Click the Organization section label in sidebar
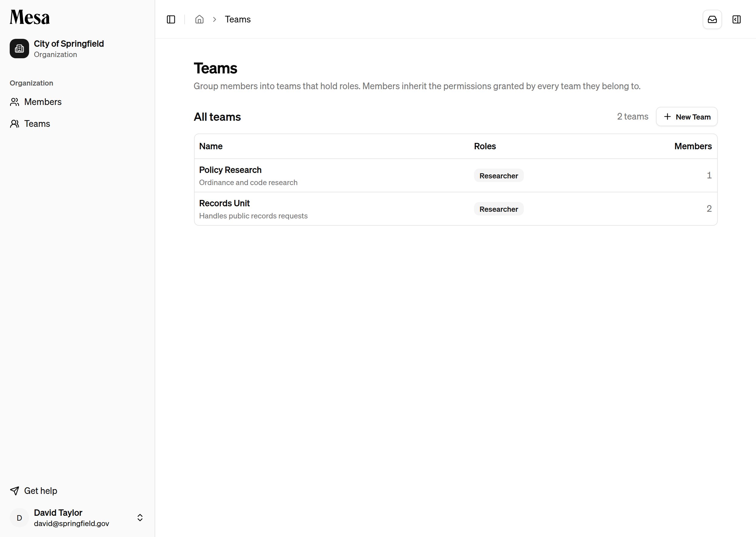Image resolution: width=756 pixels, height=537 pixels. [32, 83]
